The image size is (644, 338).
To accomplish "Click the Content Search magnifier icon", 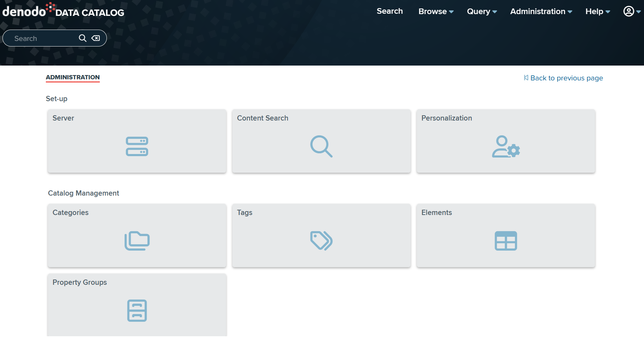I will pos(321,146).
